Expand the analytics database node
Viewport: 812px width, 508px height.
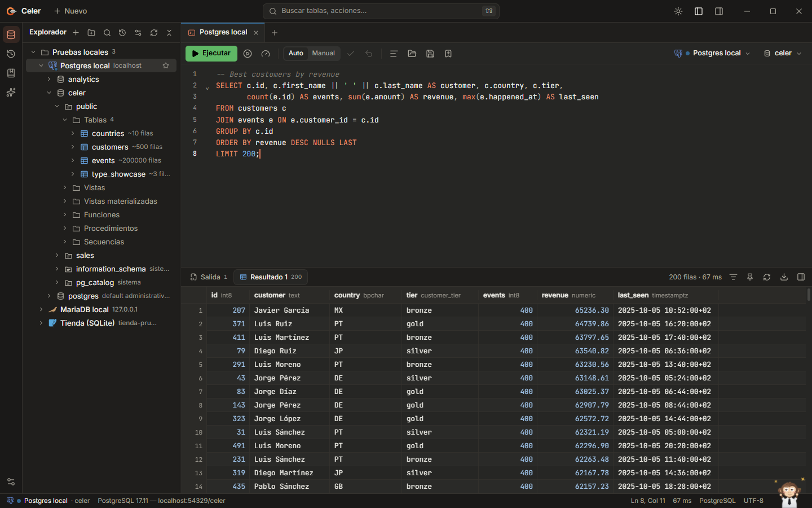coord(49,79)
